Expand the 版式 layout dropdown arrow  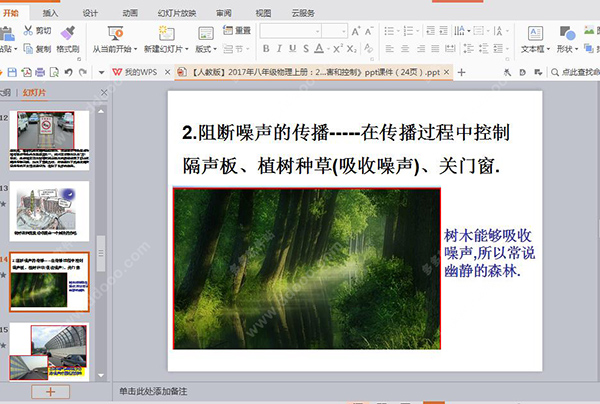(x=215, y=49)
